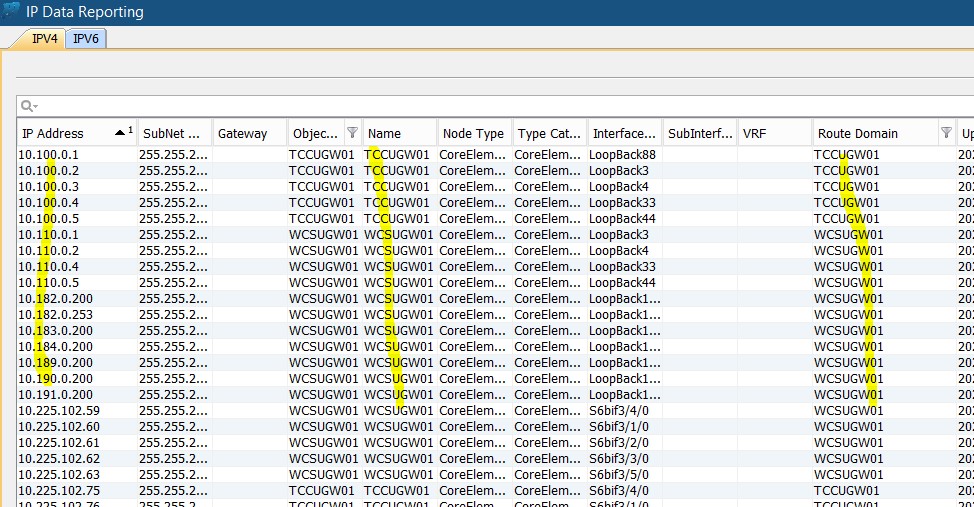The image size is (974, 507).
Task: Click the S6bif3/5/0 interface cell
Action: (618, 475)
